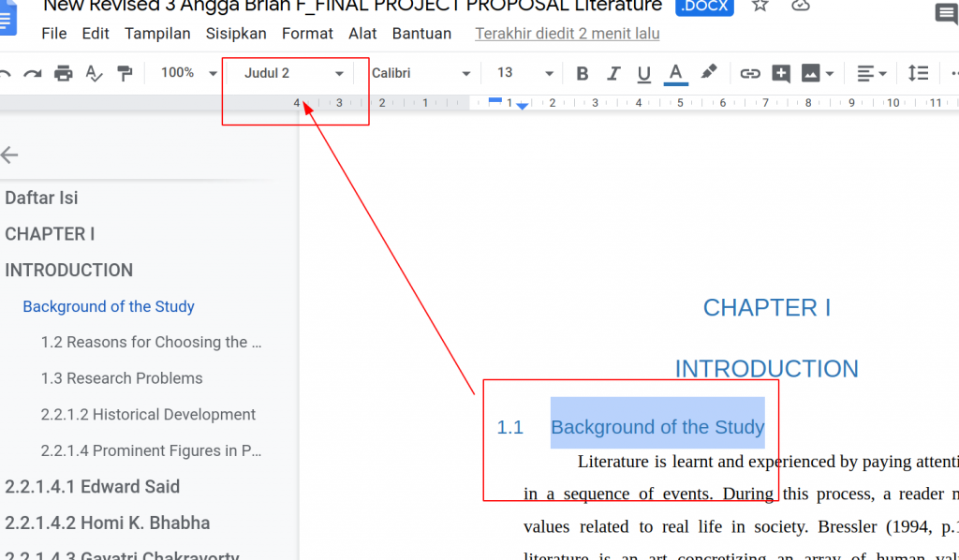The width and height of the screenshot is (959, 560).
Task: Open the Judul 2 style dropdown
Action: coord(294,73)
